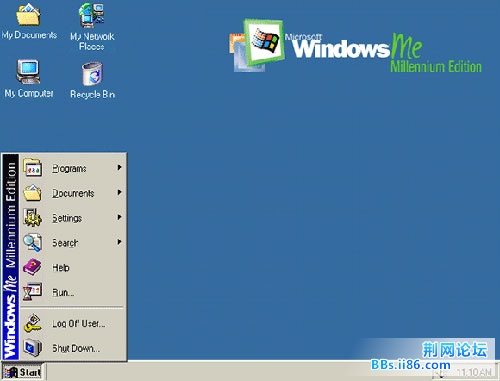The height and width of the screenshot is (381, 500).
Task: Click the Log Off key icon
Action: point(32,323)
